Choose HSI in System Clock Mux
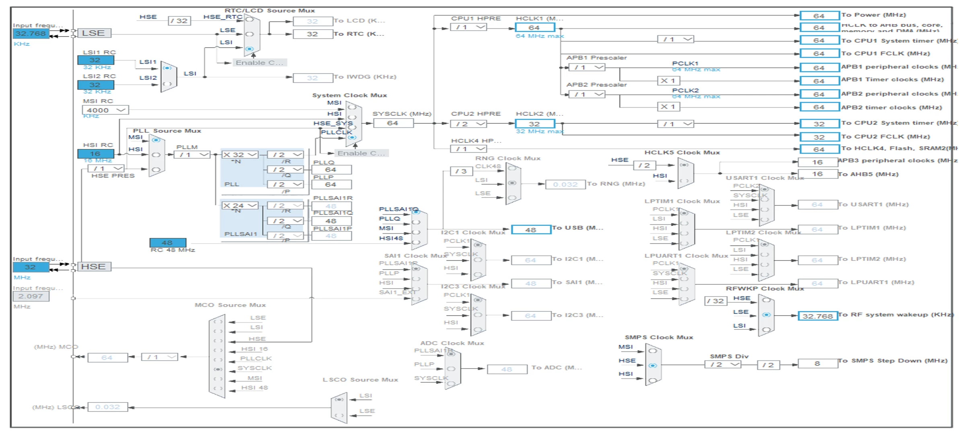980x436 pixels. click(352, 117)
